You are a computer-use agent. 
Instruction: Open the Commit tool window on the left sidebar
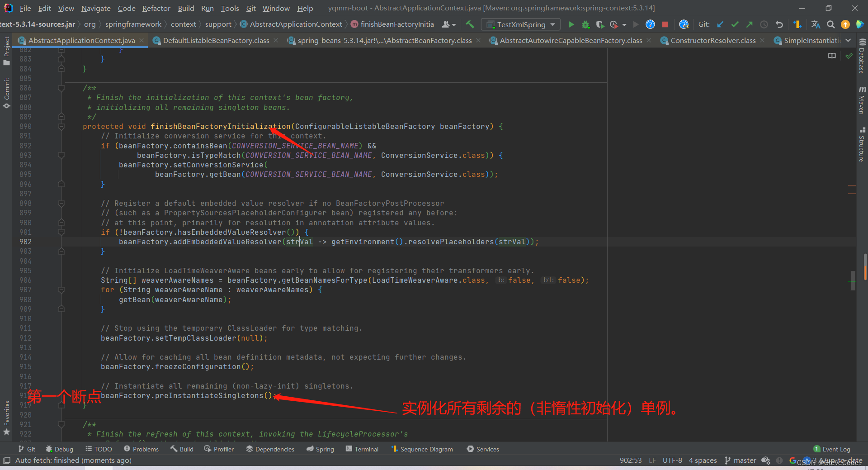pos(6,93)
